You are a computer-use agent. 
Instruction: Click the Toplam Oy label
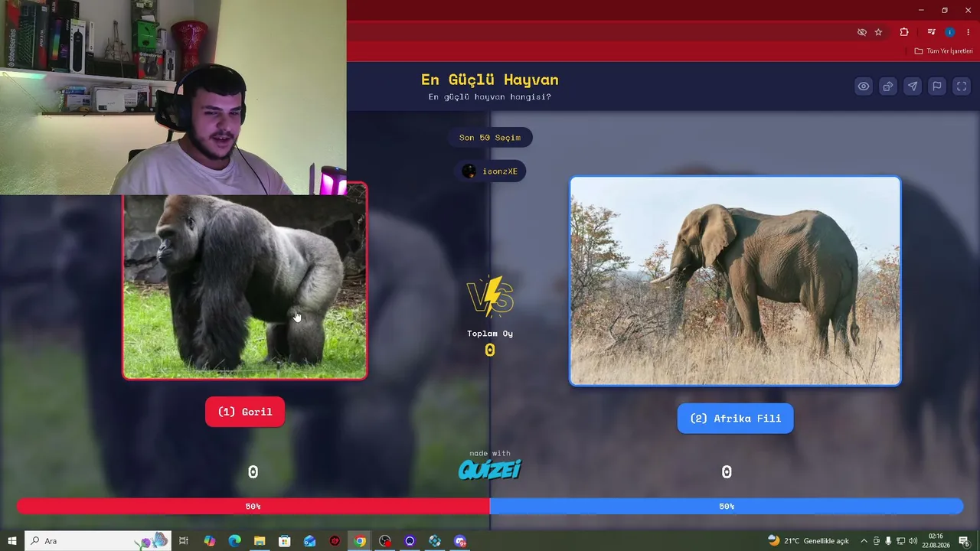coord(490,334)
